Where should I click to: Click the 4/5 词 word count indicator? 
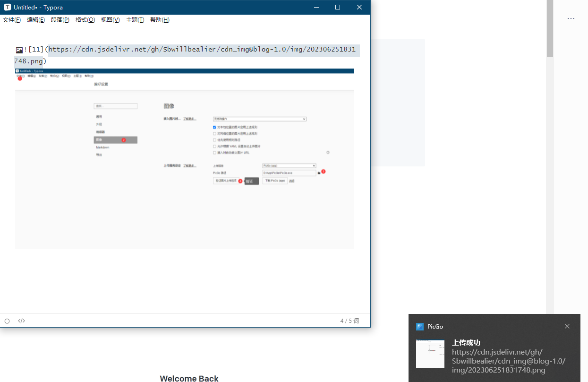pos(349,321)
